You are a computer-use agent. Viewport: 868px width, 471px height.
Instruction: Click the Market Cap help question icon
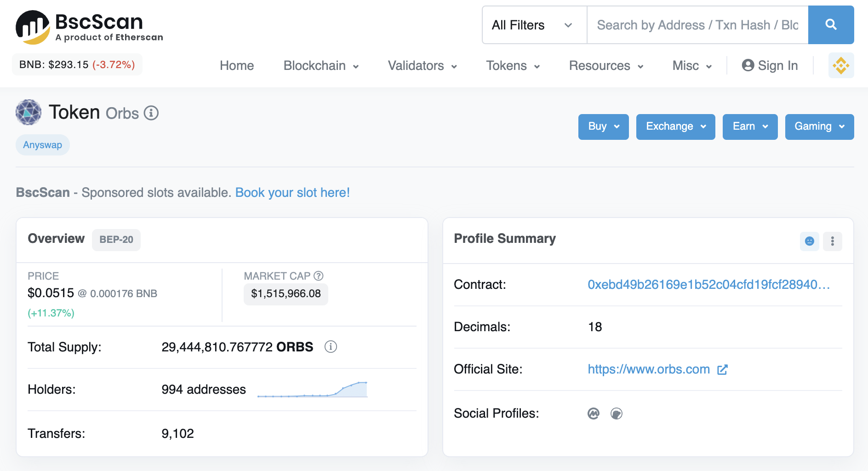point(319,276)
